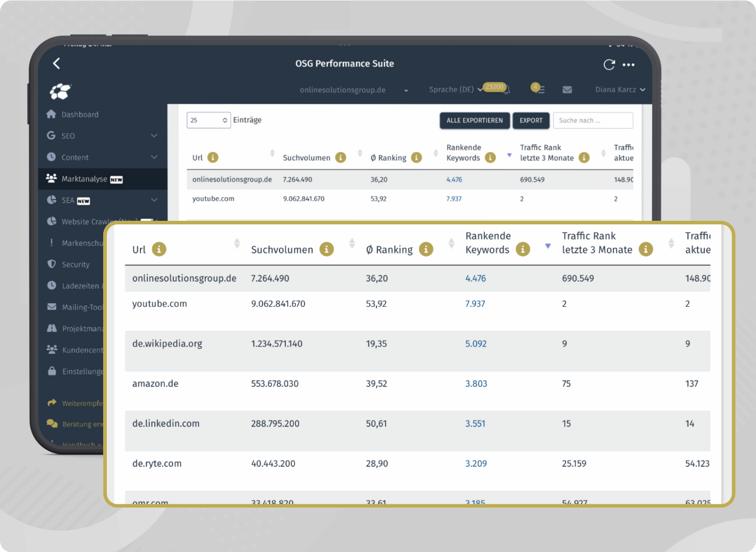Click Ø Ranking info icon in enlarged table

pos(426,249)
